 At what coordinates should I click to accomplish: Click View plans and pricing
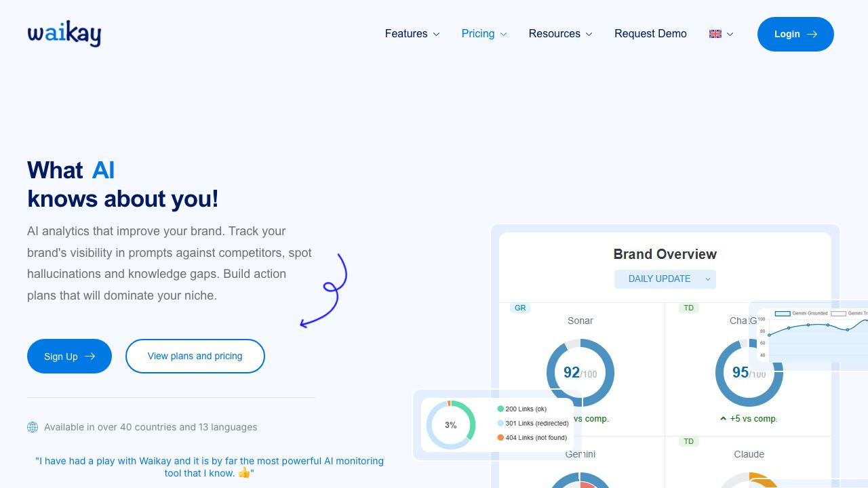(195, 356)
